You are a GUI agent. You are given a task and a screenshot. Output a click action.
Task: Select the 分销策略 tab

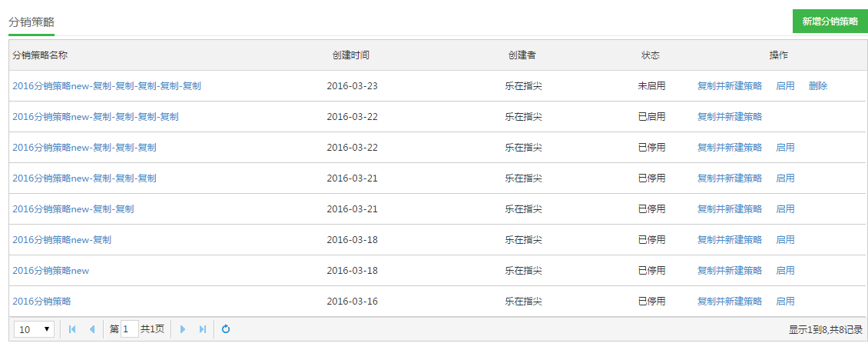click(31, 22)
